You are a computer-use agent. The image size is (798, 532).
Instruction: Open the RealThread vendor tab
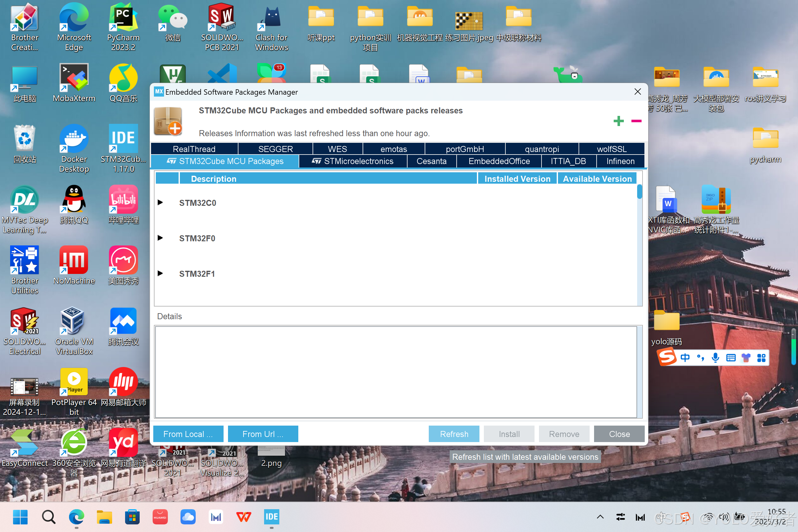pos(194,149)
